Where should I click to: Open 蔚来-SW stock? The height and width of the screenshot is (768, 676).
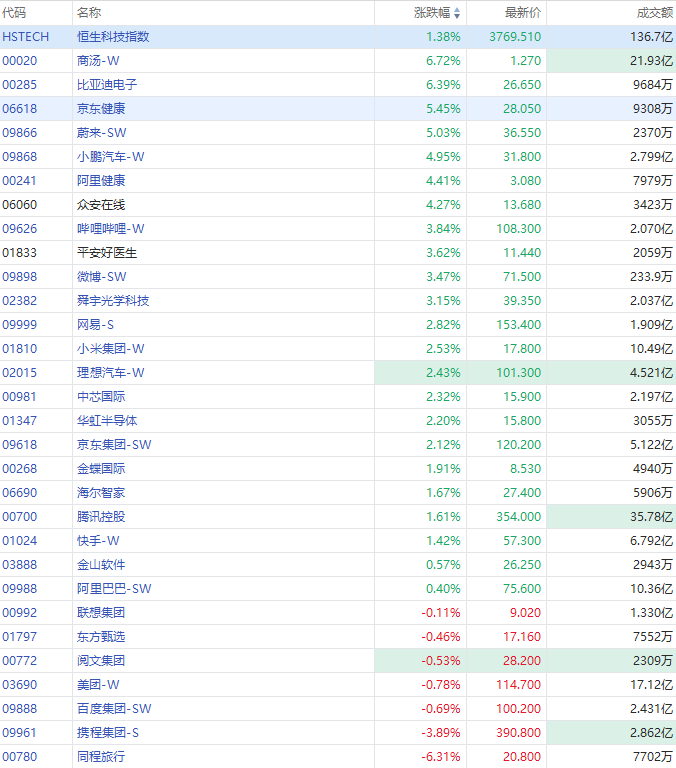tap(101, 133)
